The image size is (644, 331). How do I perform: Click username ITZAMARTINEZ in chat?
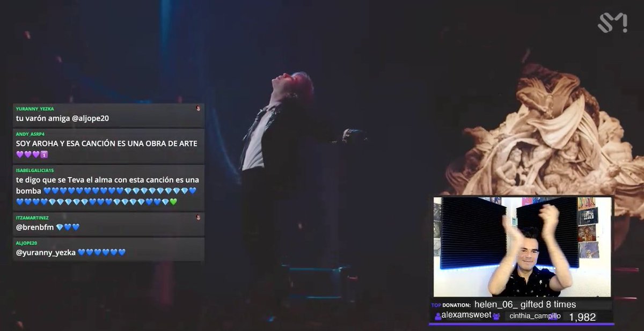32,217
